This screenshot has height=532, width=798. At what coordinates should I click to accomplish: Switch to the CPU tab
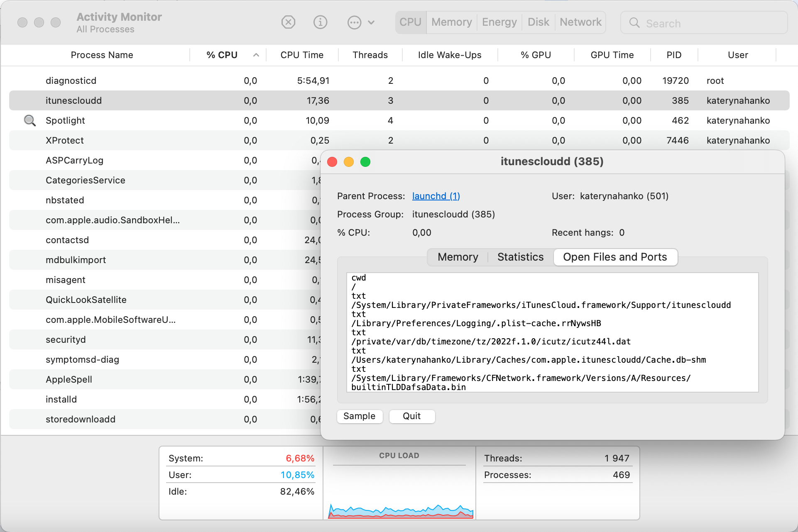[x=410, y=22]
